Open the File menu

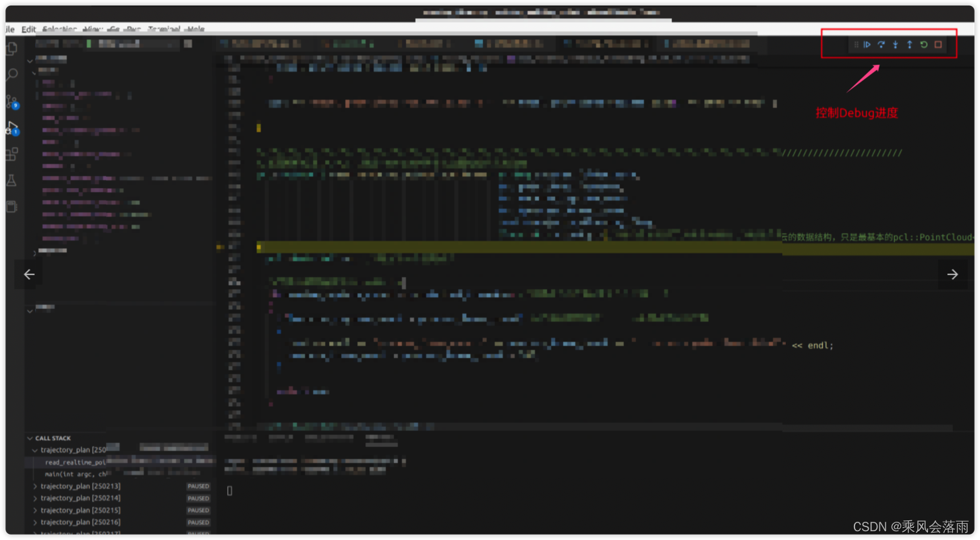[9, 29]
